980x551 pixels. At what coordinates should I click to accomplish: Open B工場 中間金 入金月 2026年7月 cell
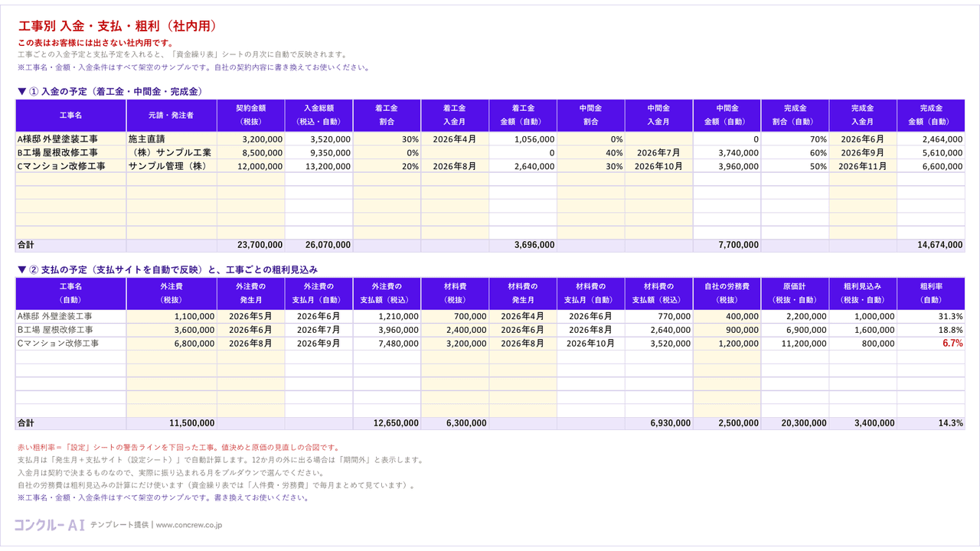tap(659, 152)
